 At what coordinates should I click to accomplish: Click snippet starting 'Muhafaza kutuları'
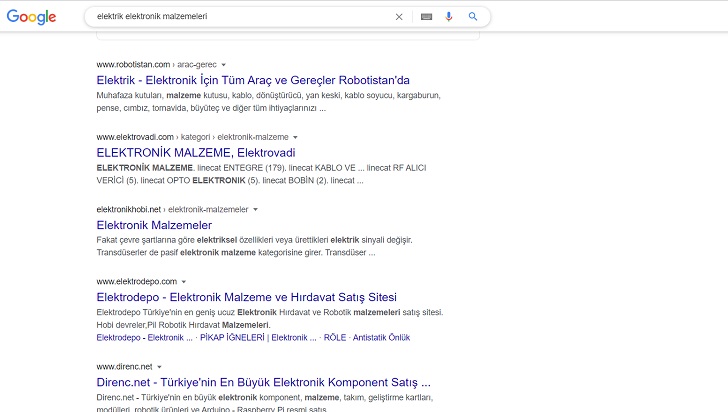(x=268, y=102)
